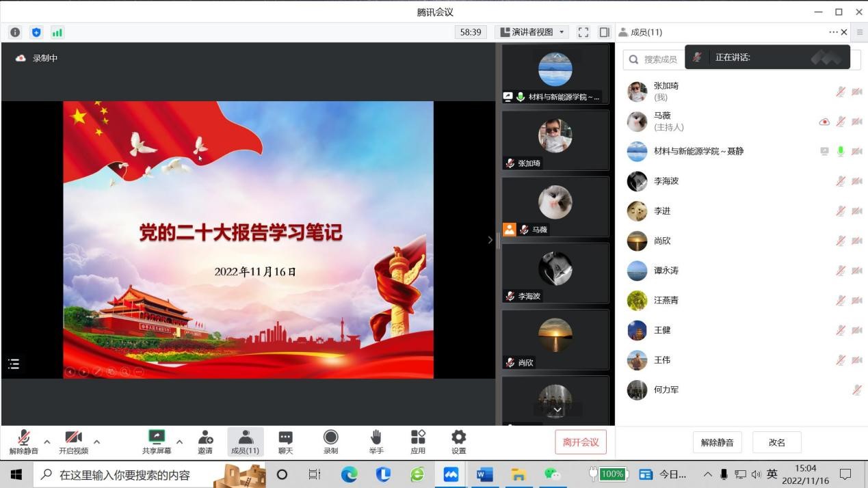Expand audio options arrow beside 解除静音

pos(47,442)
